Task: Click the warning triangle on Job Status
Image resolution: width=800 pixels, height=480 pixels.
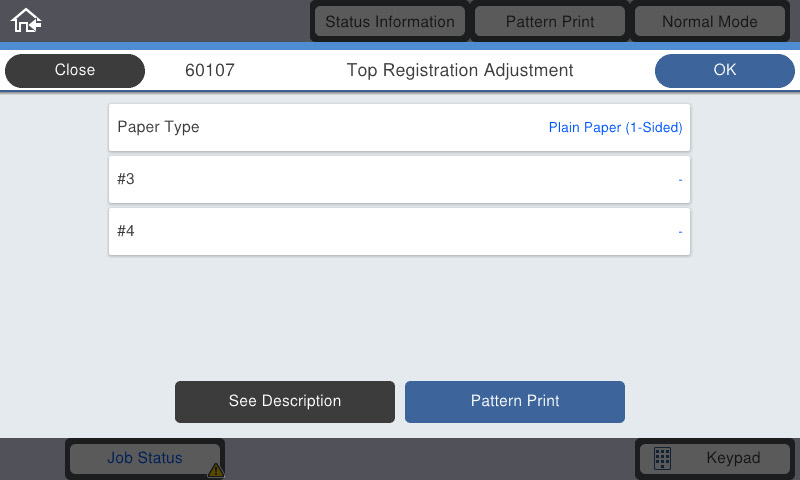Action: point(216,470)
